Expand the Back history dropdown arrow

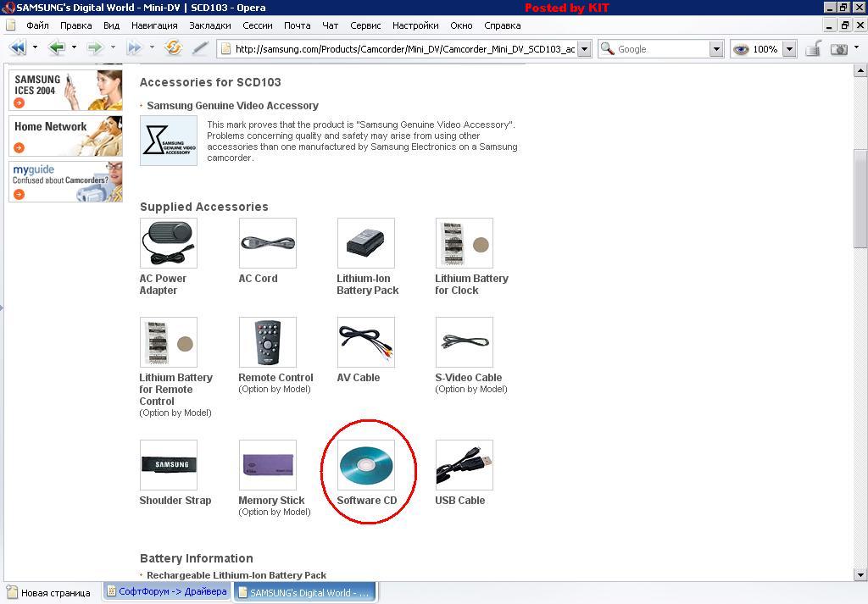coord(74,47)
